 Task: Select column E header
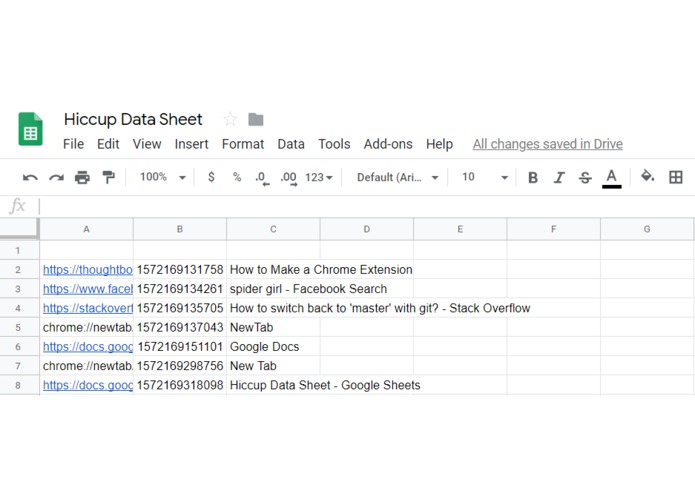click(x=460, y=229)
